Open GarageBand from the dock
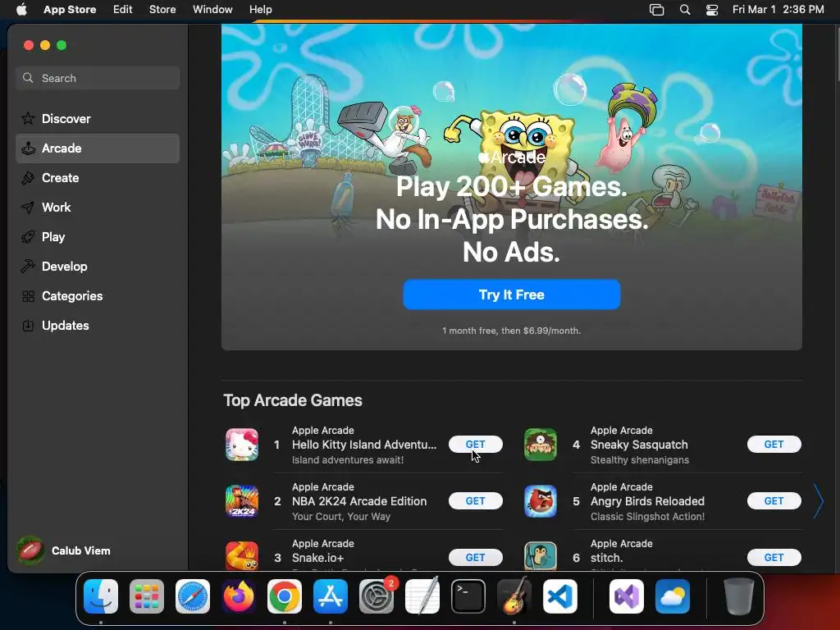This screenshot has height=630, width=840. (x=514, y=596)
